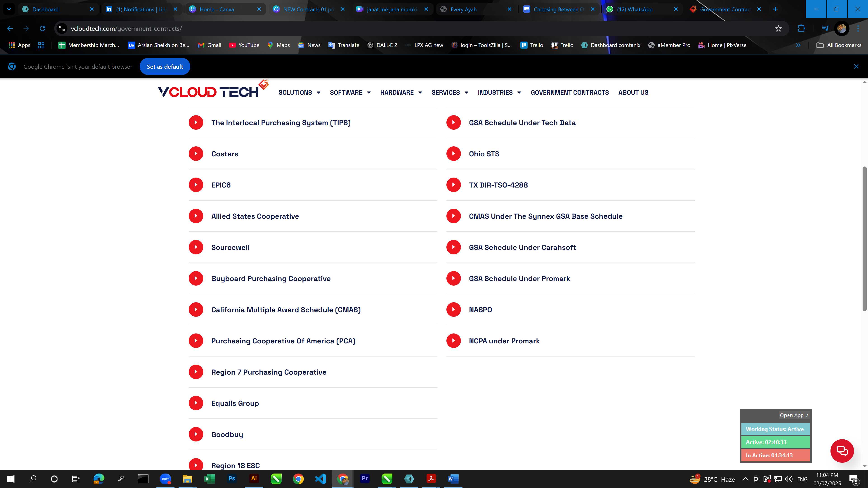868x488 pixels.
Task: Open the Chrome profile avatar
Action: click(842, 29)
